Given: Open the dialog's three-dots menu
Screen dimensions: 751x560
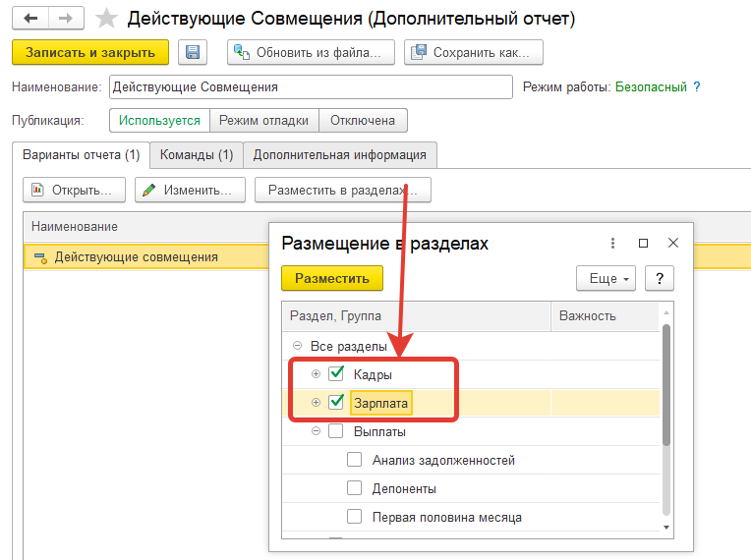Looking at the screenshot, I should (x=612, y=243).
